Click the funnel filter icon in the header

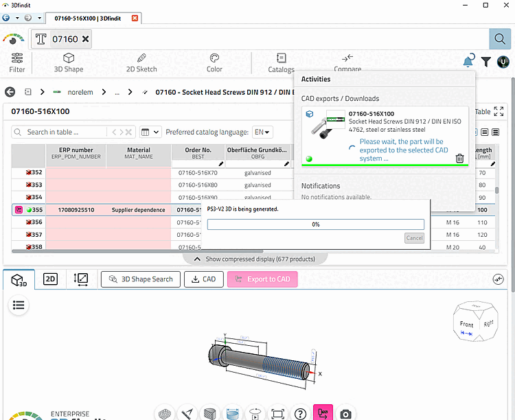pos(486,61)
